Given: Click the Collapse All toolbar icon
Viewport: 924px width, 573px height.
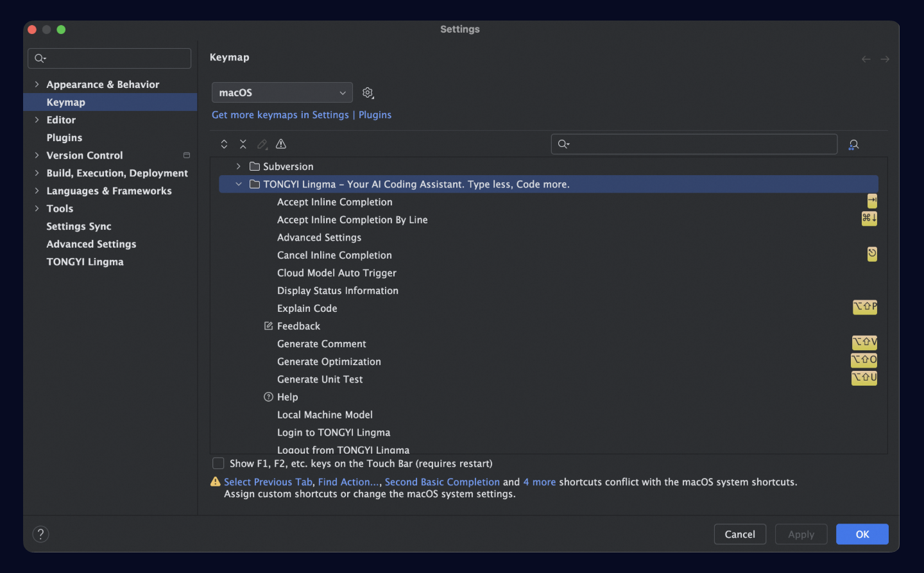Looking at the screenshot, I should 243,144.
